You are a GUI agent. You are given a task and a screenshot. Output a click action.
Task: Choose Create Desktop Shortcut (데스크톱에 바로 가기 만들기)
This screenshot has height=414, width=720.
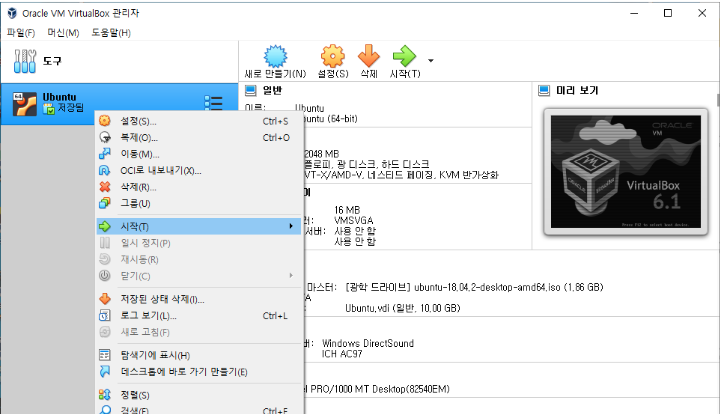[x=199, y=372]
